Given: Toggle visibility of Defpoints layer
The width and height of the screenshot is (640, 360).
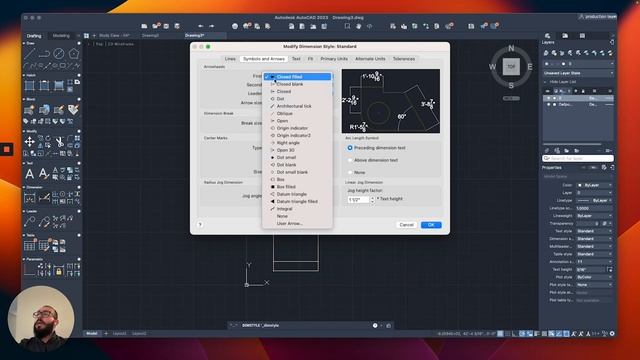Looking at the screenshot, I should pos(549,104).
